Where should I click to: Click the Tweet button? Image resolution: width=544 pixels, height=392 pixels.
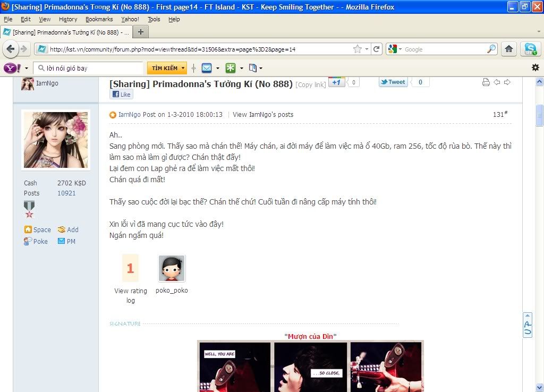click(x=393, y=82)
